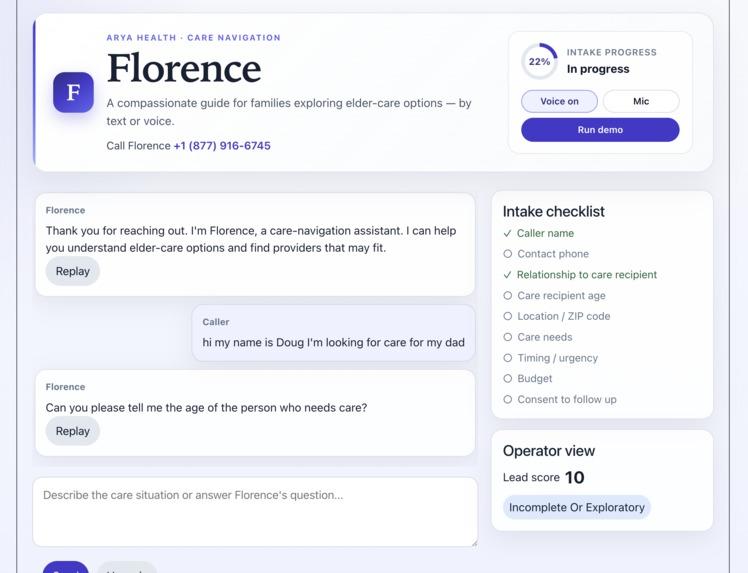
Task: Click the Florence F logo icon
Action: (73, 92)
